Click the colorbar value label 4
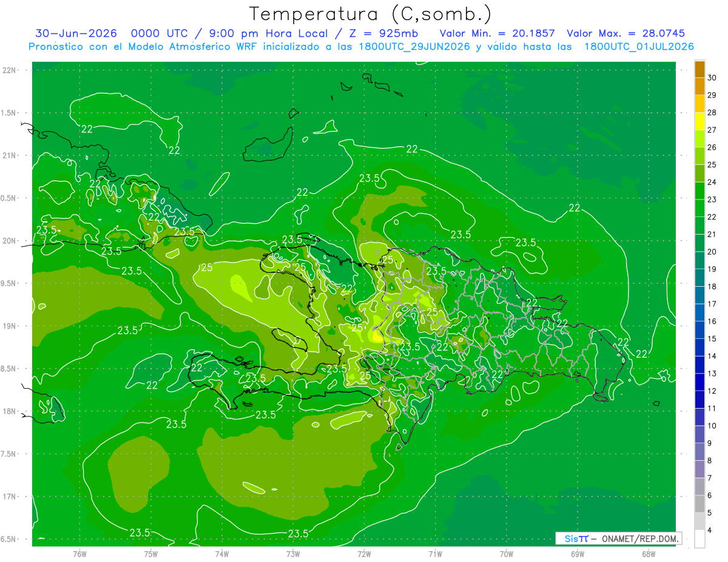728x562 pixels. [x=710, y=530]
